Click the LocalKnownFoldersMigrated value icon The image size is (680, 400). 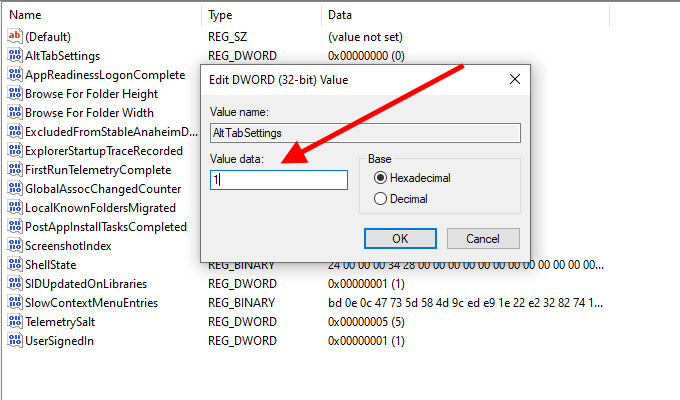click(x=14, y=207)
